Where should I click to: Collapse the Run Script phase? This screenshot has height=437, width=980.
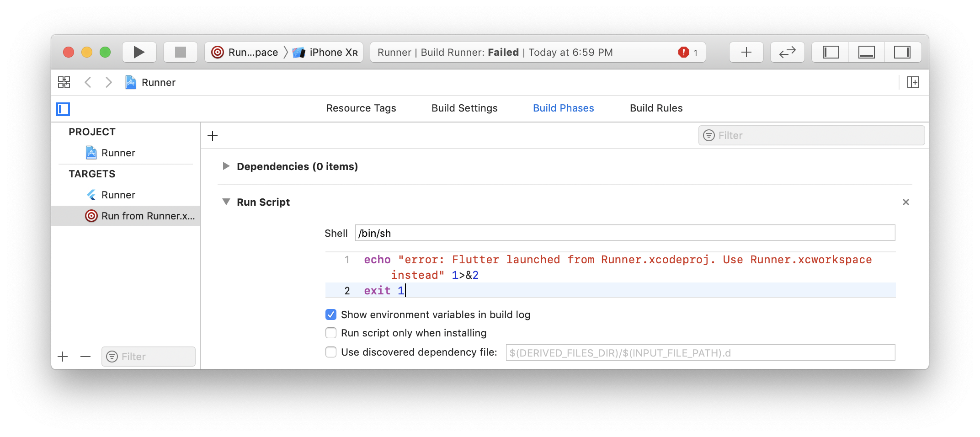point(226,202)
